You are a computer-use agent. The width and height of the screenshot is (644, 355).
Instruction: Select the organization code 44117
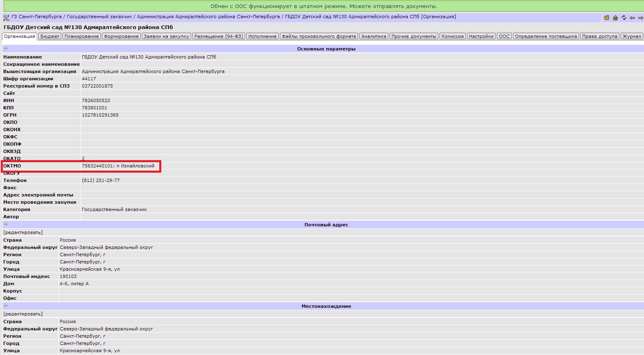tap(89, 79)
